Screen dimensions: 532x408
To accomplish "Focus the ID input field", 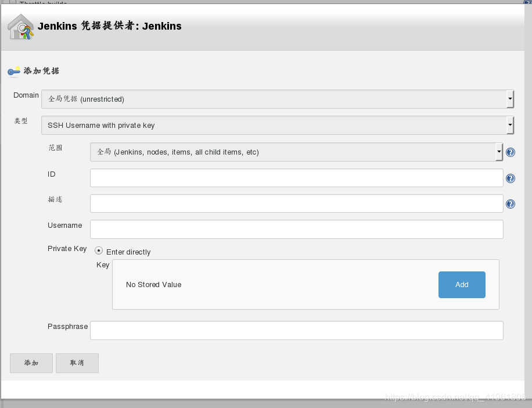I will [297, 178].
